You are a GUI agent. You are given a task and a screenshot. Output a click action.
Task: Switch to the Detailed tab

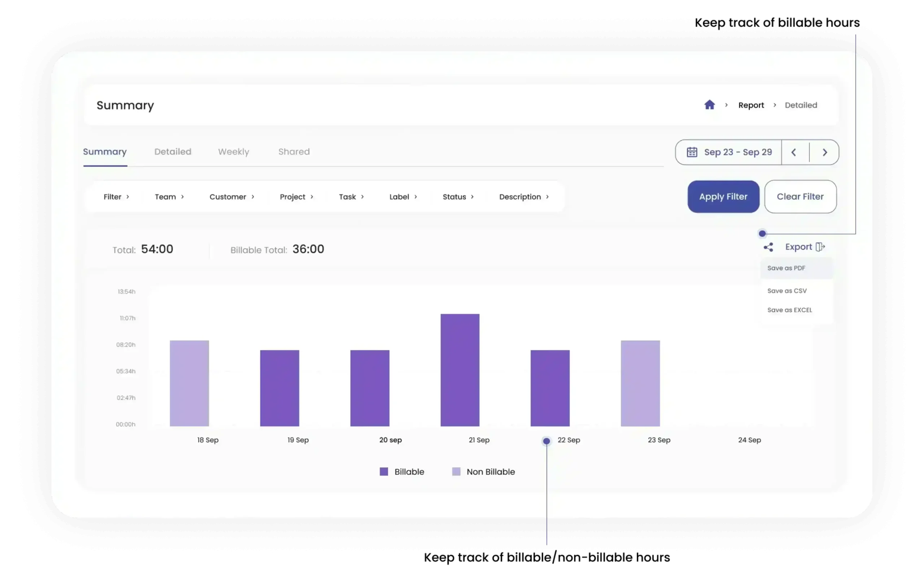click(x=173, y=152)
